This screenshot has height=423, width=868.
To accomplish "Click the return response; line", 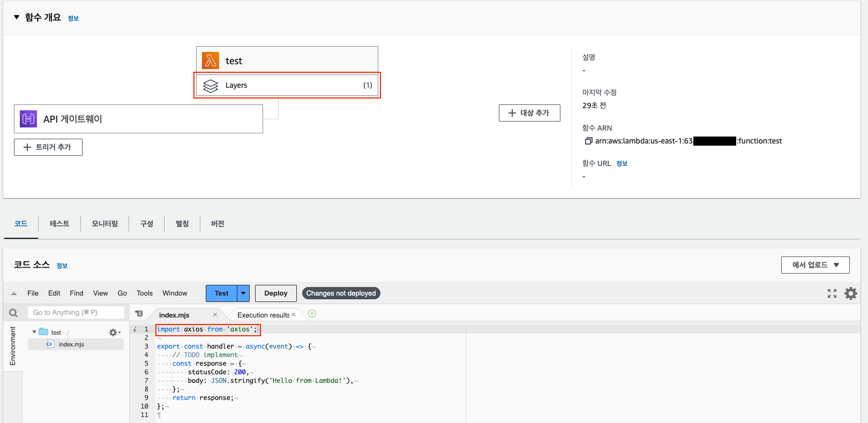I will (204, 398).
